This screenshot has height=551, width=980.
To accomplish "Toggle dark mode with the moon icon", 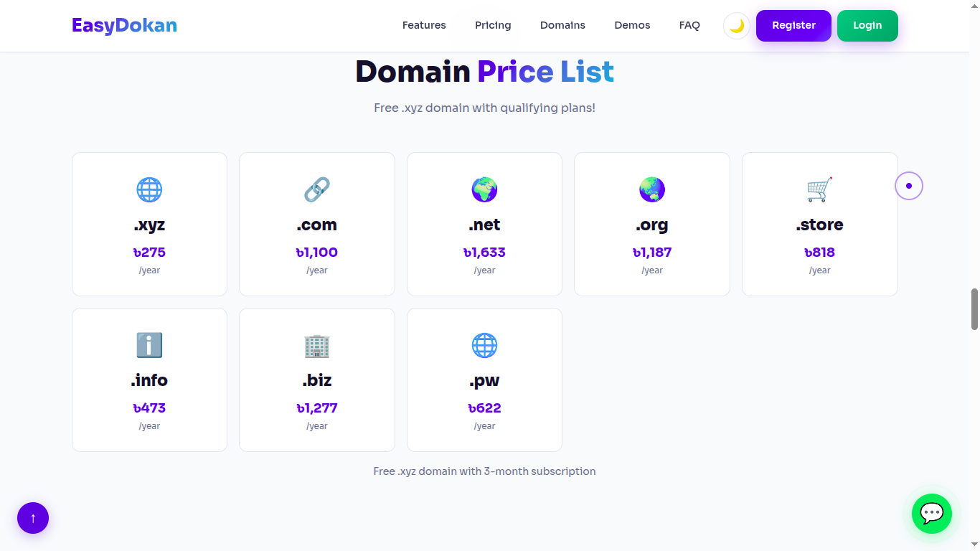I will tap(737, 26).
